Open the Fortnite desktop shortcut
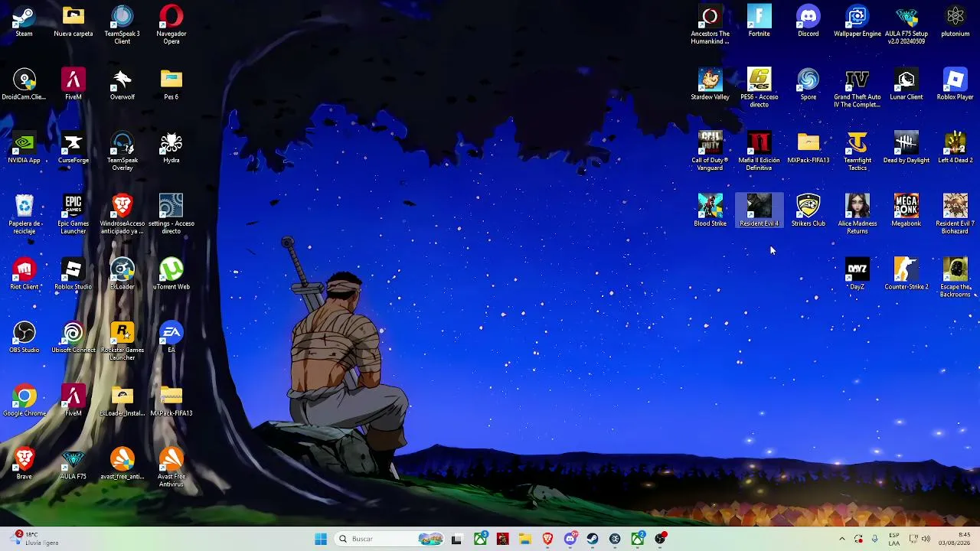980x551 pixels. click(x=759, y=21)
